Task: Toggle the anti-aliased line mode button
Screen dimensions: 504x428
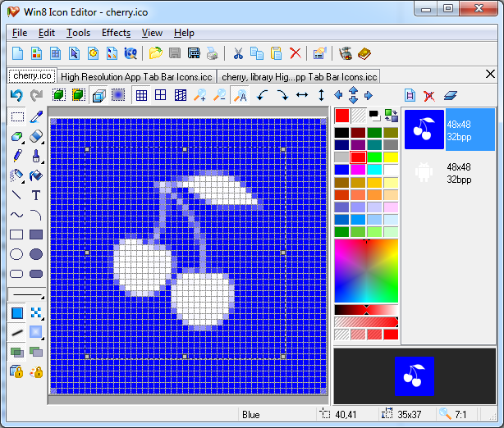Action: tap(17, 333)
